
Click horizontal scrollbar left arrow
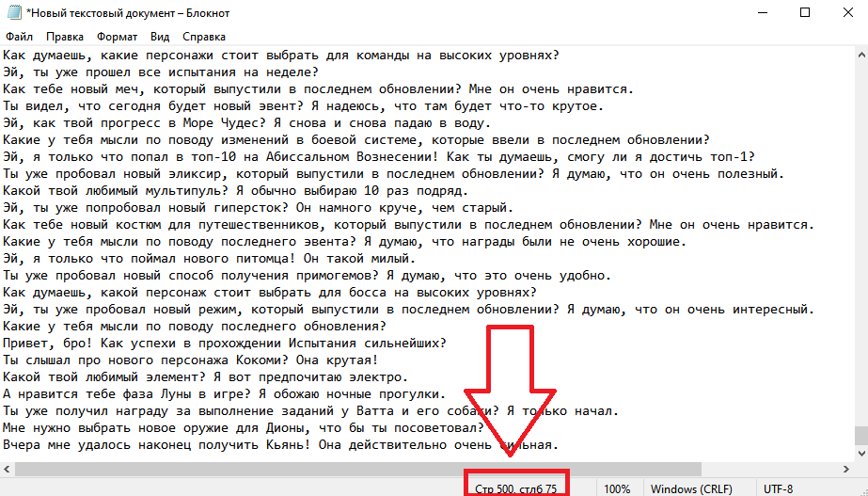7,469
